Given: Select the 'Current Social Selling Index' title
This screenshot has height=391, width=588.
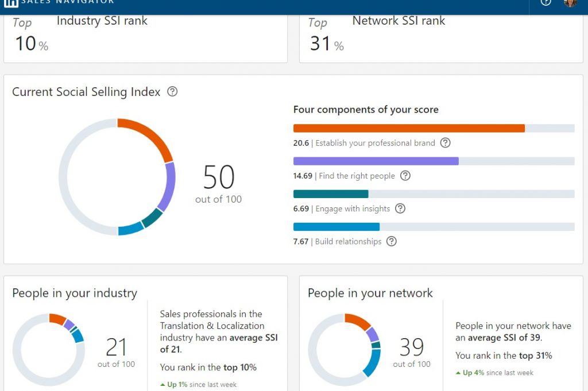Looking at the screenshot, I should (86, 92).
